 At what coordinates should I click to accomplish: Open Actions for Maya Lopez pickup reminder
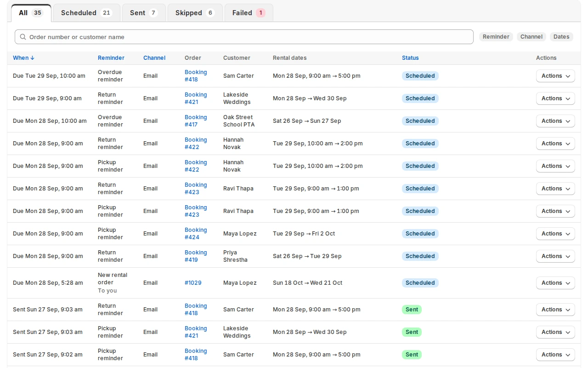(x=555, y=234)
